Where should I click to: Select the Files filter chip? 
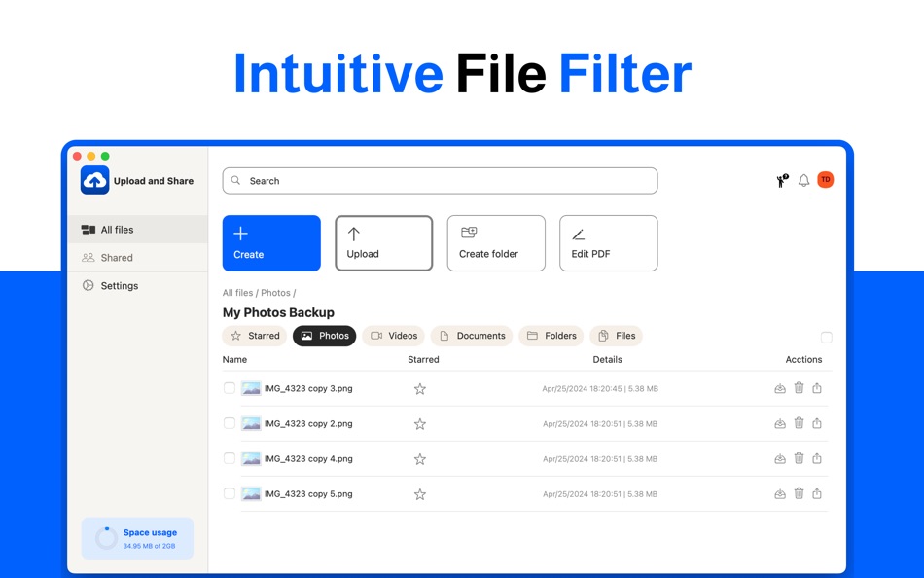point(617,336)
